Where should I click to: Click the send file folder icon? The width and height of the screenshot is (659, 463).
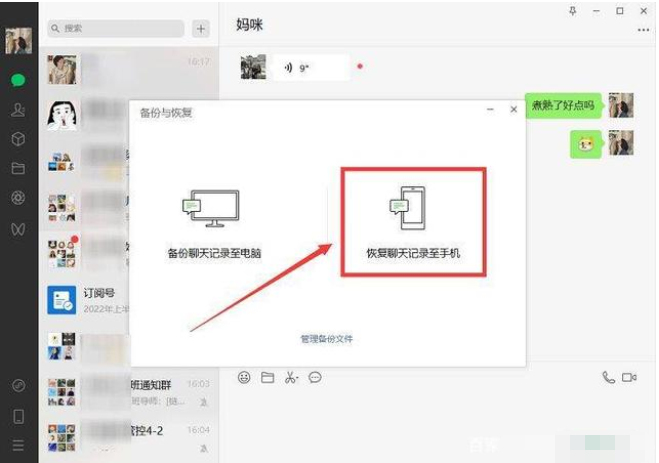pyautogui.click(x=267, y=377)
